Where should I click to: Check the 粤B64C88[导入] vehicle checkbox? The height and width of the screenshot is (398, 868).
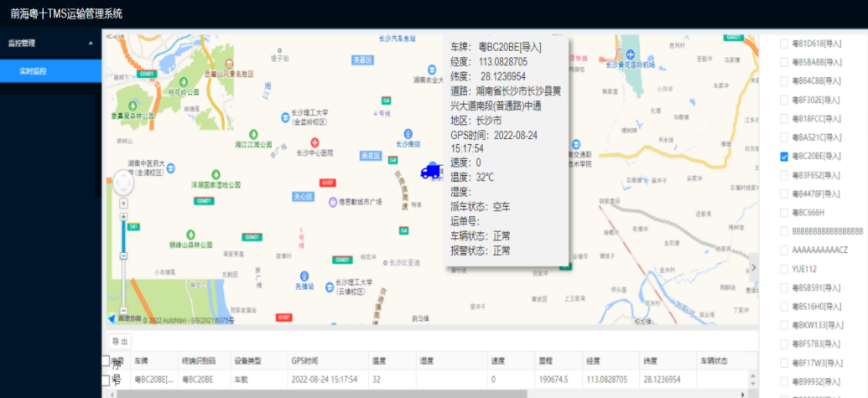point(784,81)
